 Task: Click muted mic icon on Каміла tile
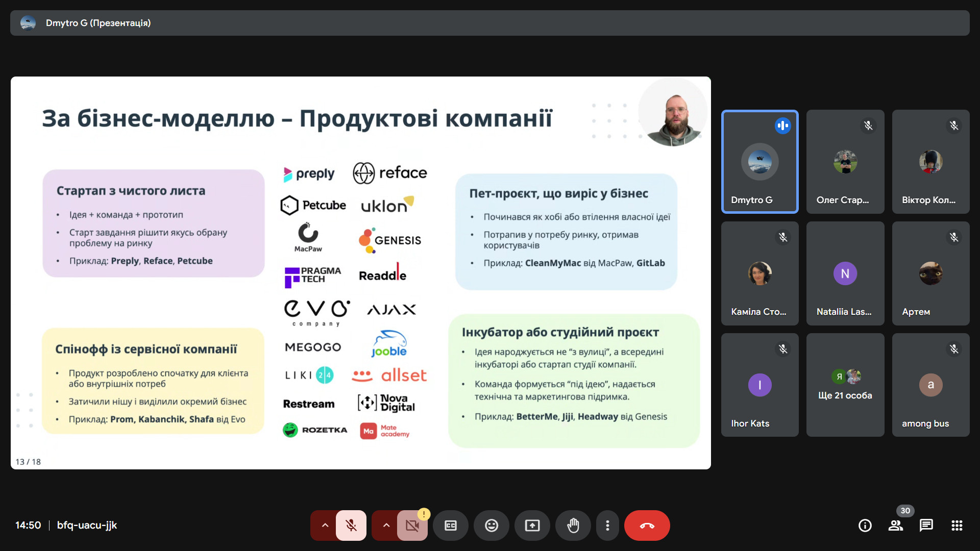782,237
